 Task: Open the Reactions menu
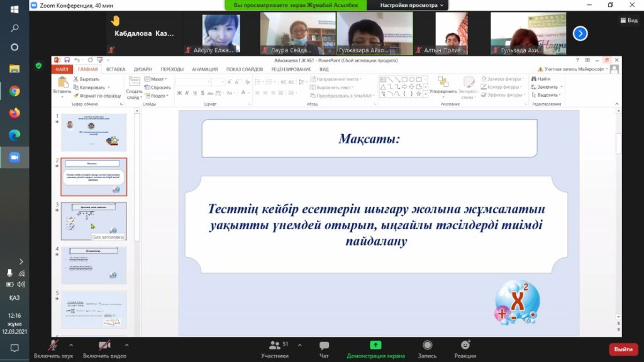465,348
